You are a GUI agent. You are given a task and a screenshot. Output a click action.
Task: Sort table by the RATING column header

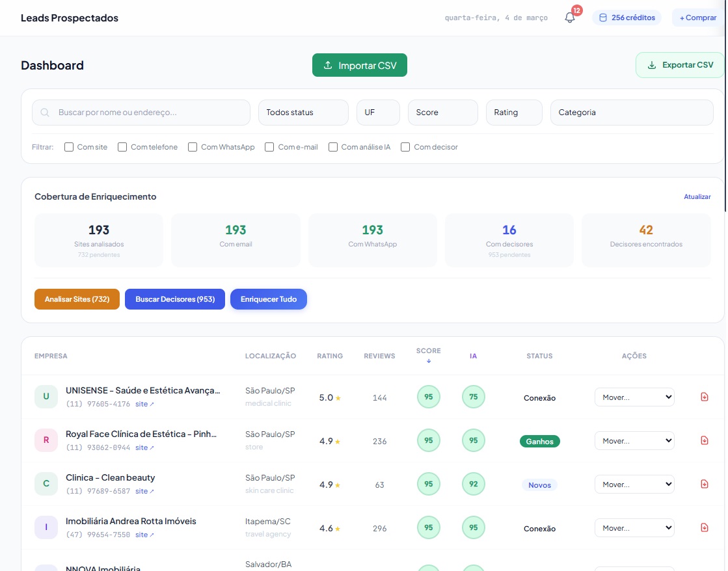coord(330,356)
